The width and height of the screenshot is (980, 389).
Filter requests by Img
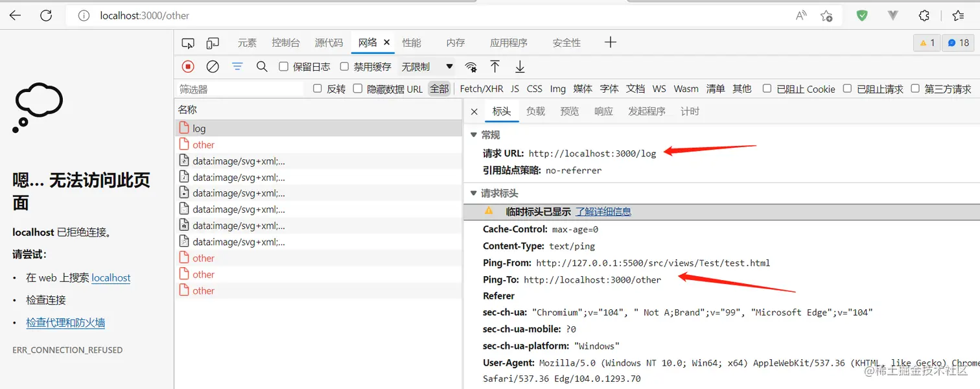pos(558,89)
